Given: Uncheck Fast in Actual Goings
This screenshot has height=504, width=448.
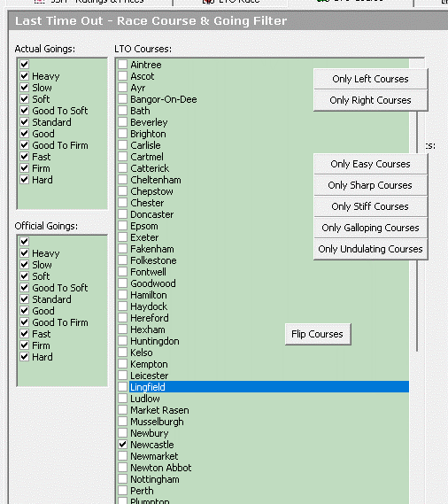Looking at the screenshot, I should [25, 157].
